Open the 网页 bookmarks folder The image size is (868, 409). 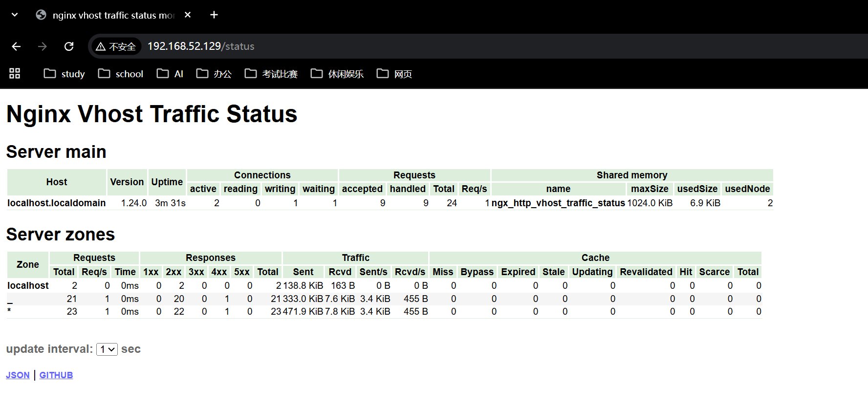point(394,74)
